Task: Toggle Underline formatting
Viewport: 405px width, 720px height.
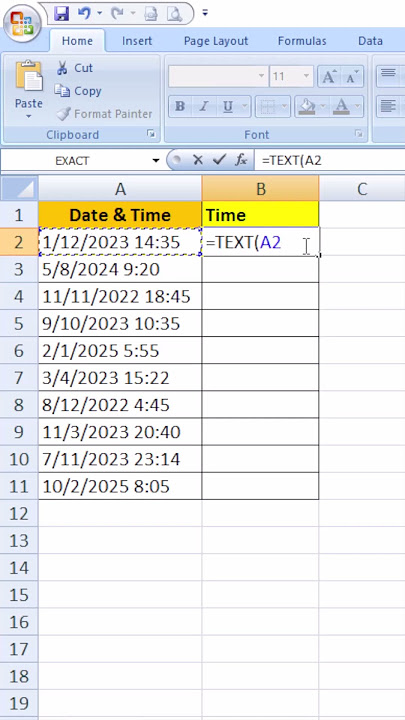Action: point(228,107)
